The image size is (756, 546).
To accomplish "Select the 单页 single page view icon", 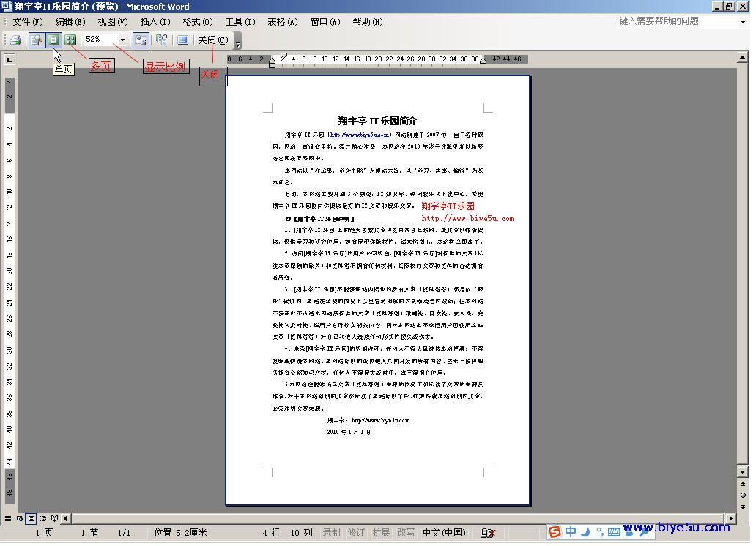I will 53,40.
